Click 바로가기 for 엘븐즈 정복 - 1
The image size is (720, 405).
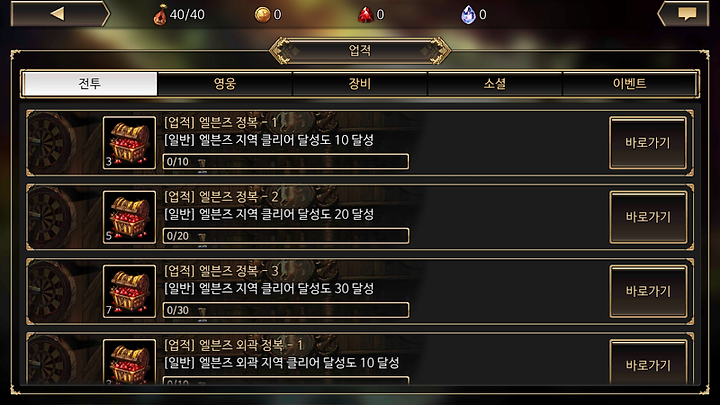point(648,143)
